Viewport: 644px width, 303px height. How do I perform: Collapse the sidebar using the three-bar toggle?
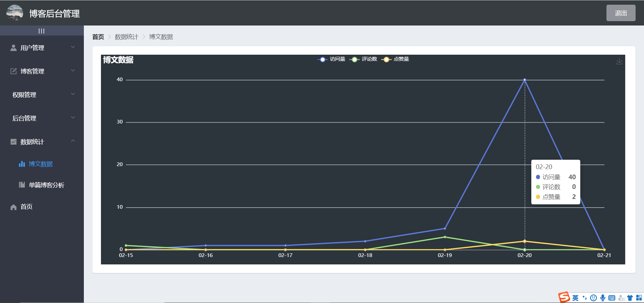coord(42,31)
